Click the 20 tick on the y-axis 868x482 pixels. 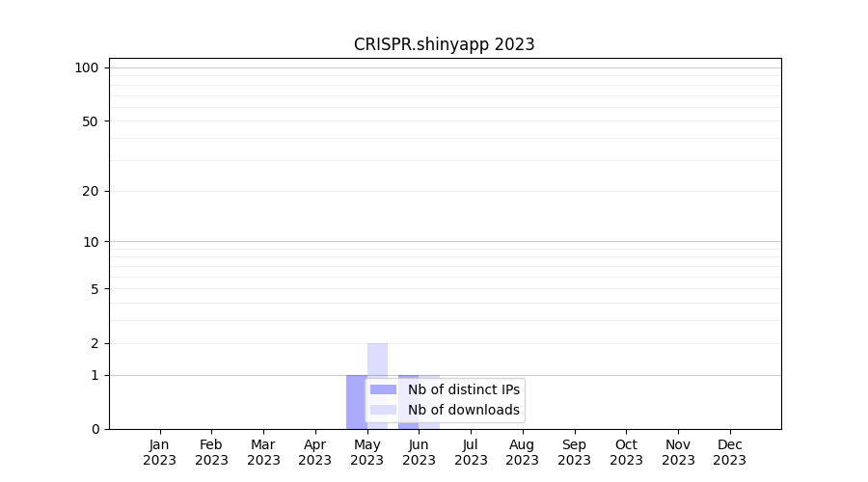(x=91, y=191)
